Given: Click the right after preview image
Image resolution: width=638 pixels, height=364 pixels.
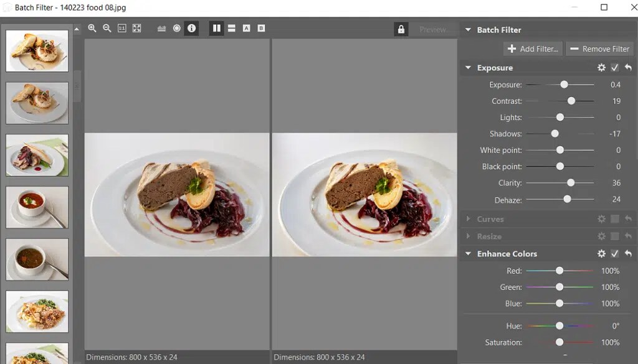Looking at the screenshot, I should pos(364,195).
